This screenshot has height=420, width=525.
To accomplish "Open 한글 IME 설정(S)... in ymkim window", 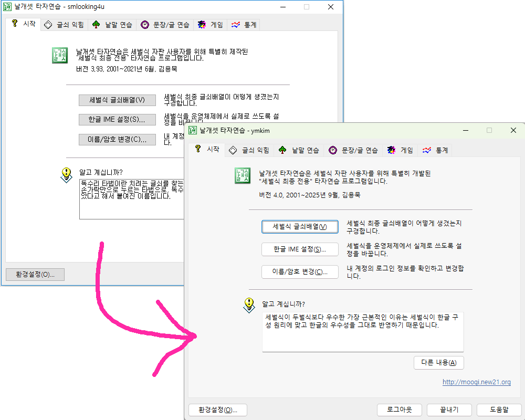I will (300, 249).
